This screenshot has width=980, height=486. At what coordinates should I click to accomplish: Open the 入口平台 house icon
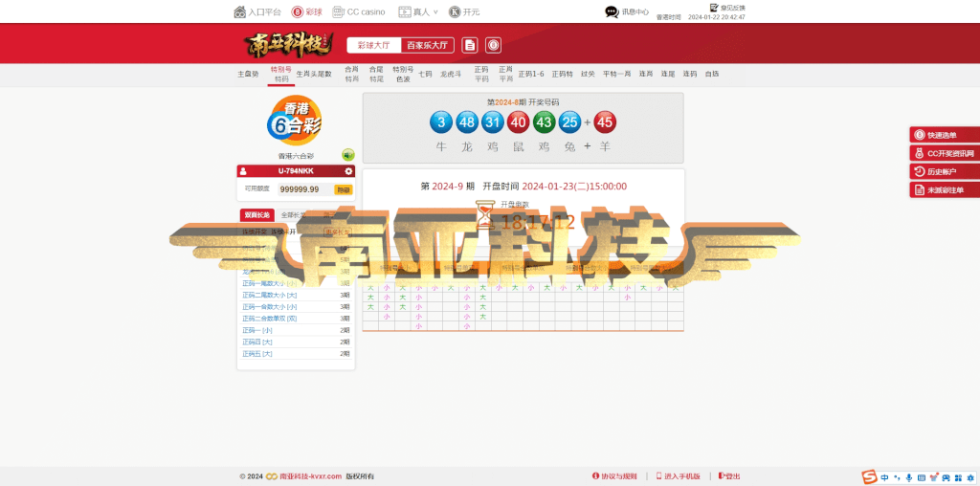pos(239,11)
